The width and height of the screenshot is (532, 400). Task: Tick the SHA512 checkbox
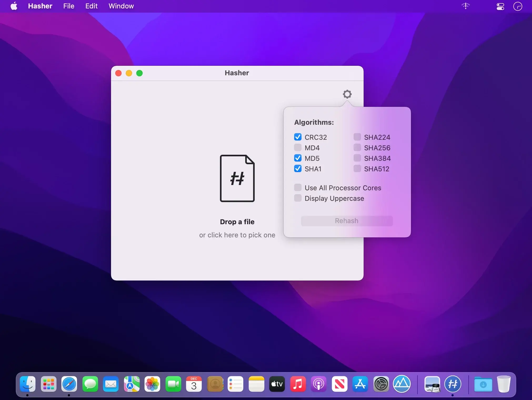pos(357,169)
